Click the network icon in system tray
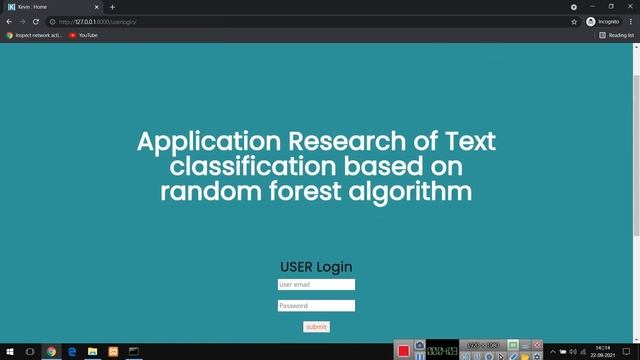 (583, 351)
